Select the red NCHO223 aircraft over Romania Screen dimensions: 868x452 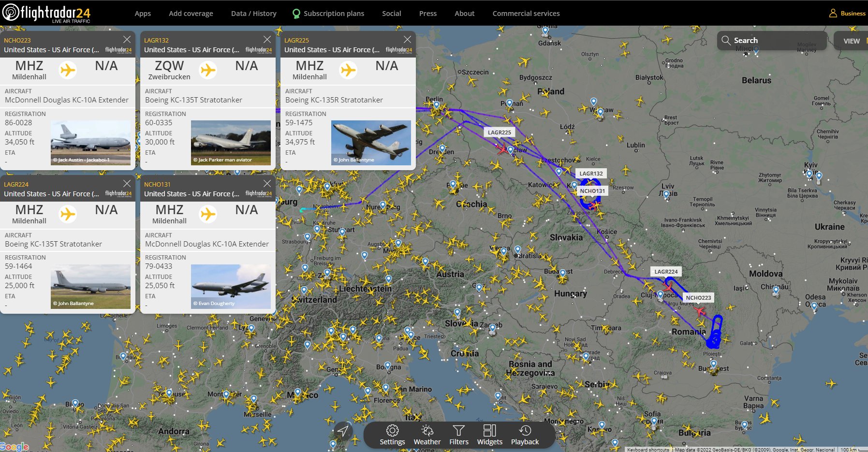click(700, 311)
